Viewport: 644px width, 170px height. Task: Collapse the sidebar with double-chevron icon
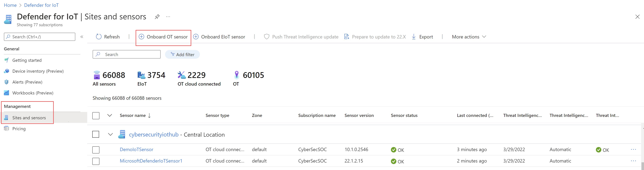pos(82,37)
